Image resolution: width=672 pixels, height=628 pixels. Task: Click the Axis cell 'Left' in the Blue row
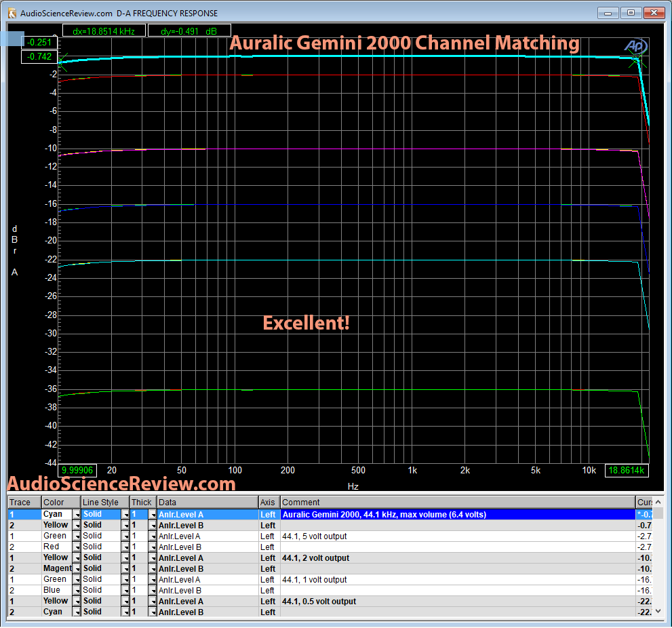coord(270,591)
